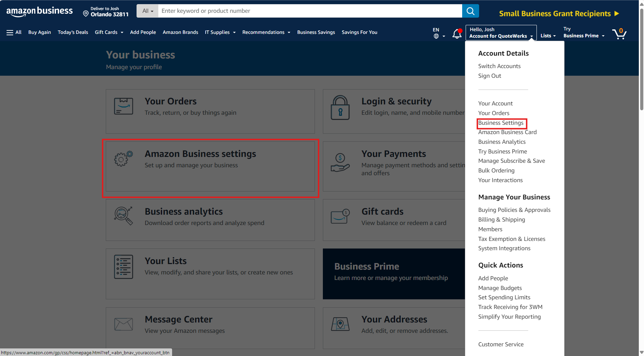Viewport: 644px width, 356px height.
Task: Click the search magnifier button
Action: click(x=470, y=11)
